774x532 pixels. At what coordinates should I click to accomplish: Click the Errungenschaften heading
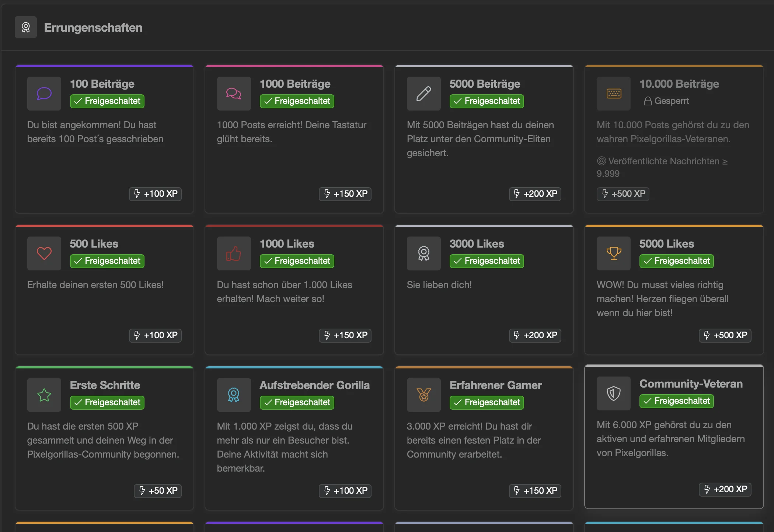point(93,28)
